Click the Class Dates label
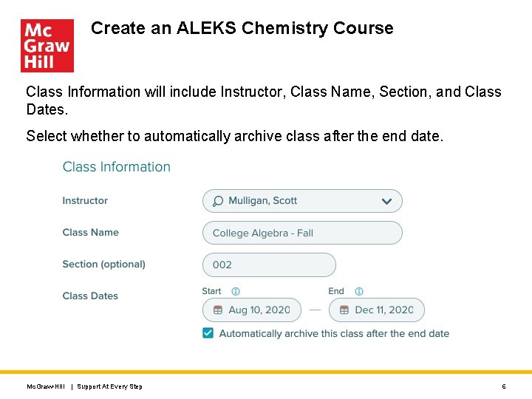Viewport: 532px width, 399px height. pos(90,296)
